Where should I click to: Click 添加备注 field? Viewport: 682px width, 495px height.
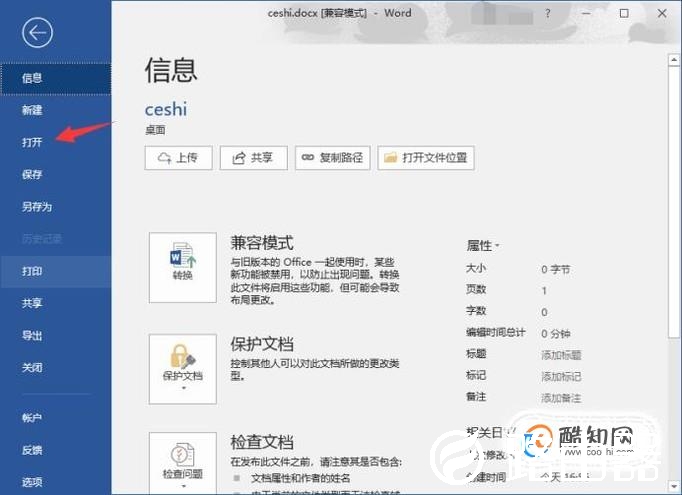click(561, 398)
